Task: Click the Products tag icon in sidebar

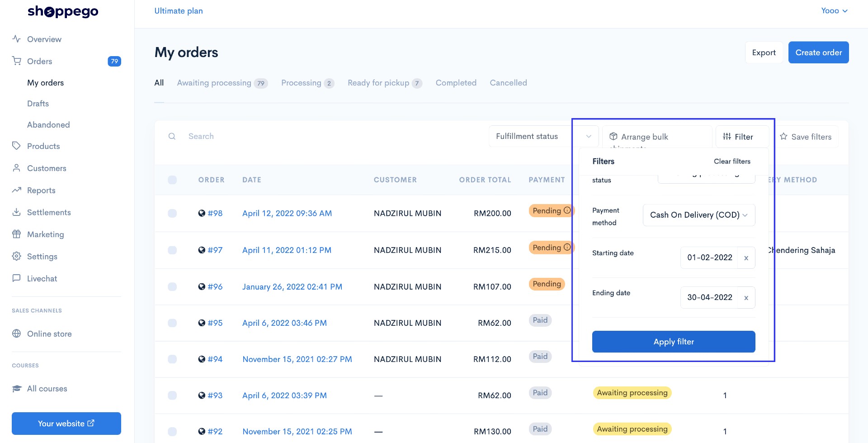Action: point(17,146)
